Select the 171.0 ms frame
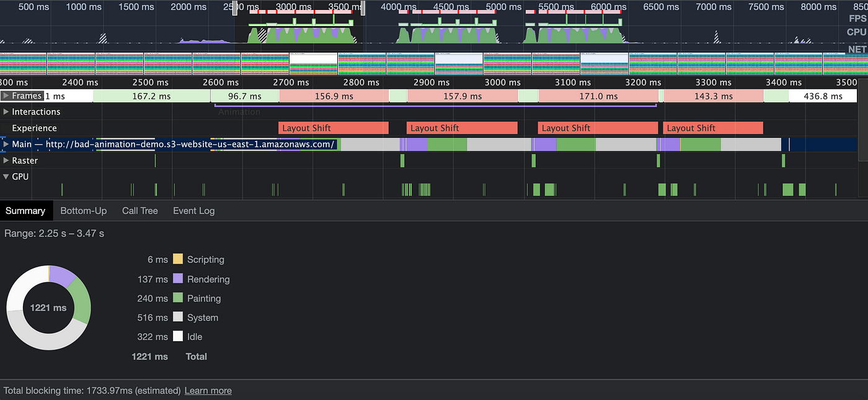Viewport: 868px width, 400px height. point(598,96)
